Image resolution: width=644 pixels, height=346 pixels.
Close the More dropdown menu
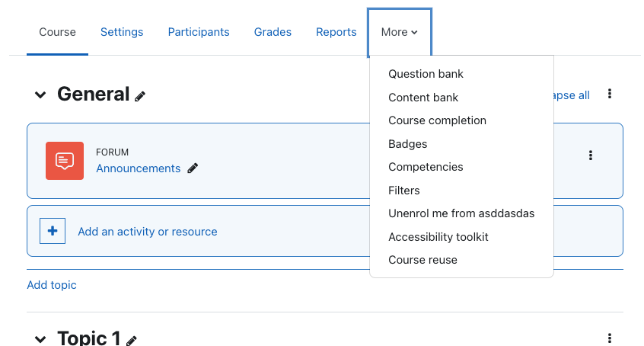399,32
